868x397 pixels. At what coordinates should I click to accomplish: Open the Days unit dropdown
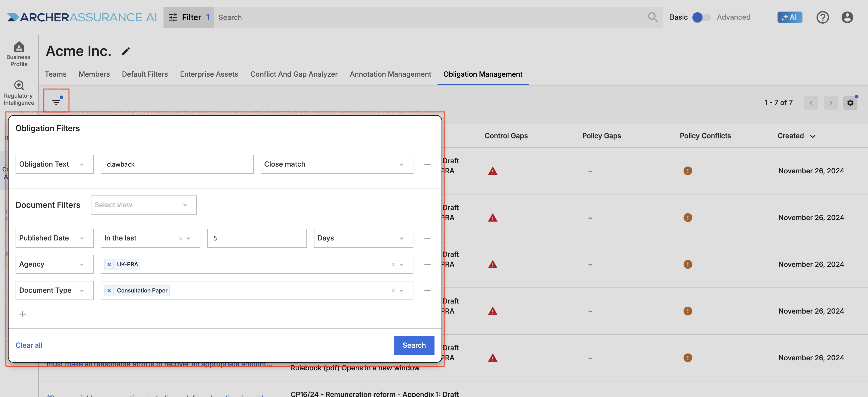pos(363,238)
